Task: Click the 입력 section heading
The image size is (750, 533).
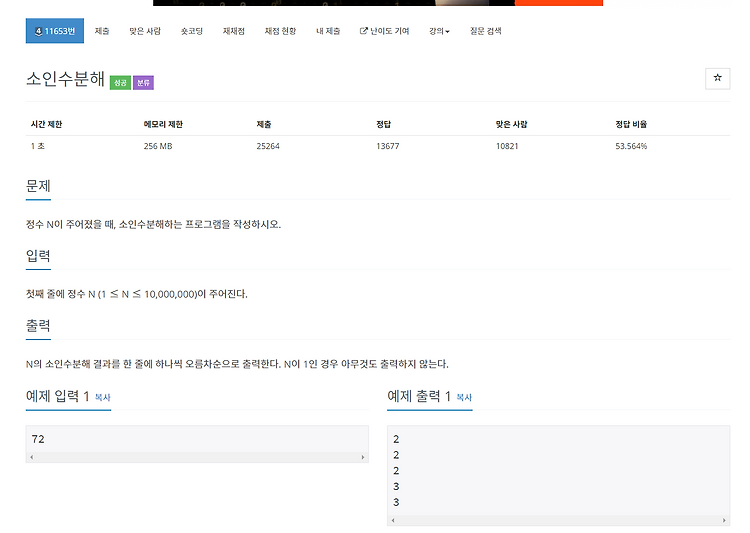Action: 38,255
